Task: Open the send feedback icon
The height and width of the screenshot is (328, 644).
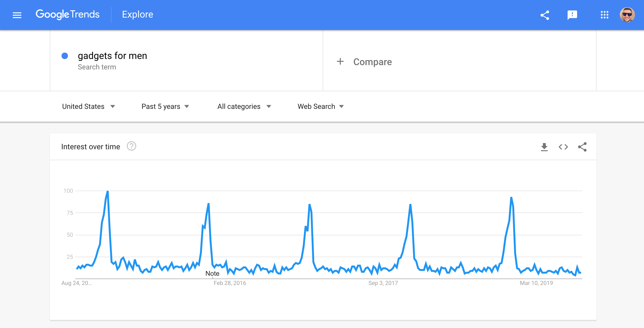Action: pyautogui.click(x=572, y=15)
